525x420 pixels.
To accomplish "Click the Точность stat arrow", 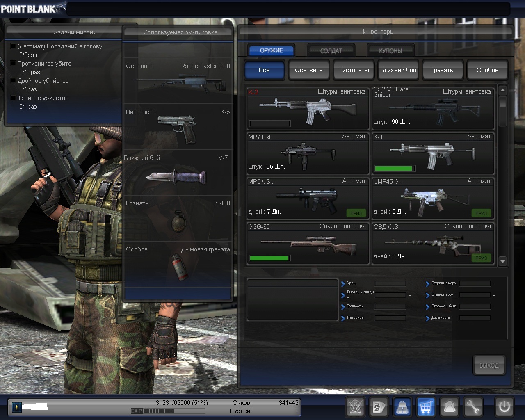I will click(343, 306).
